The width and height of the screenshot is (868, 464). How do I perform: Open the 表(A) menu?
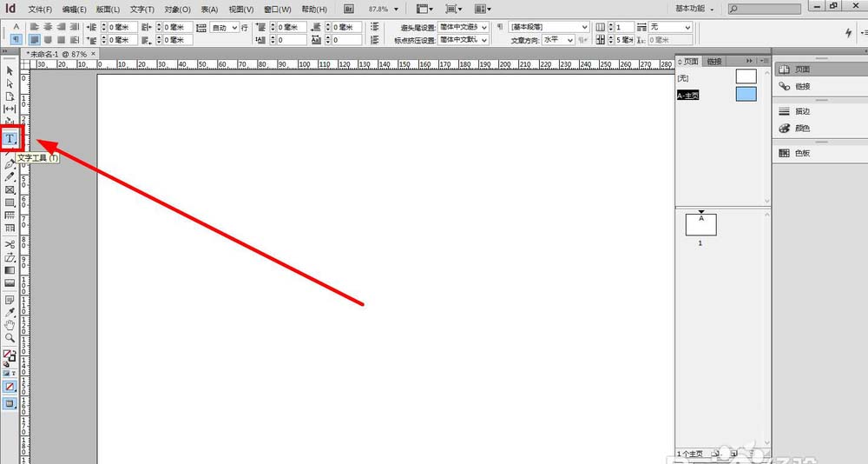click(x=209, y=10)
